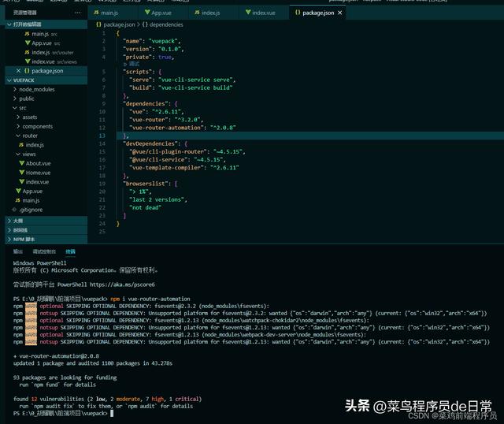Click package.json in the breadcrumb
Image resolution: width=504 pixels, height=424 pixels.
pos(119,24)
